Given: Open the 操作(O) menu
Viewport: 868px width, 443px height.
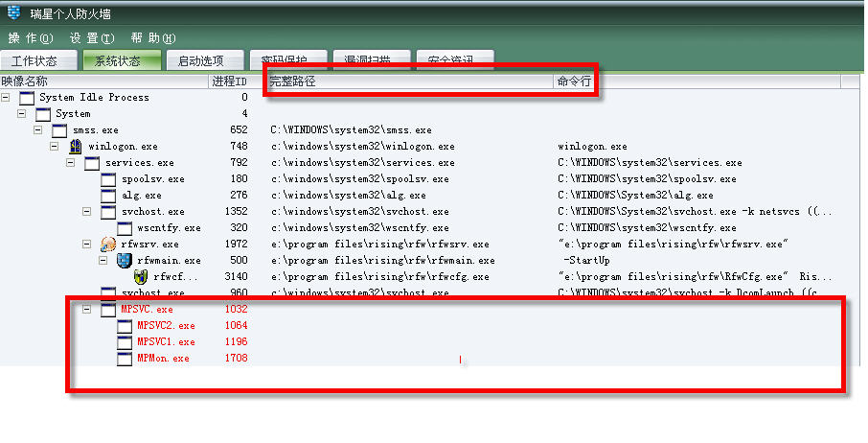Looking at the screenshot, I should click(31, 38).
